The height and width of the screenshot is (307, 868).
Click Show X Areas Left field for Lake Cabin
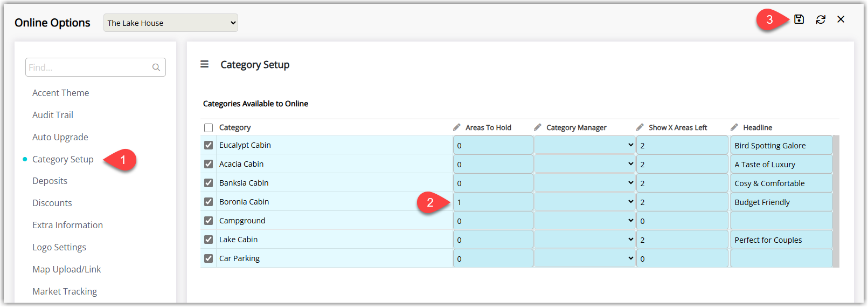coord(682,240)
